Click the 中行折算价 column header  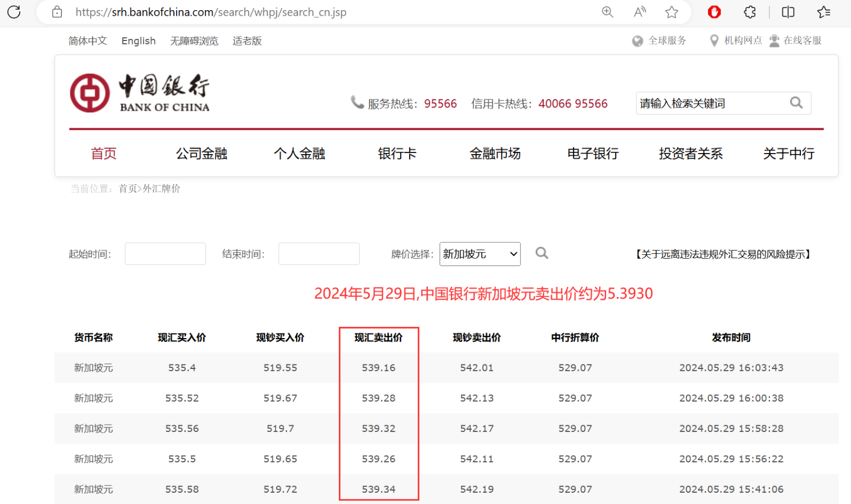coord(575,337)
